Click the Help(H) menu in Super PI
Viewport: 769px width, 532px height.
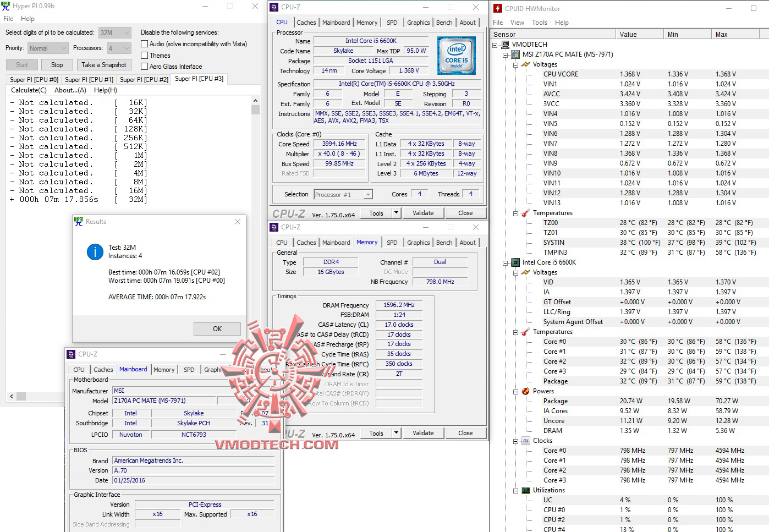pyautogui.click(x=106, y=90)
